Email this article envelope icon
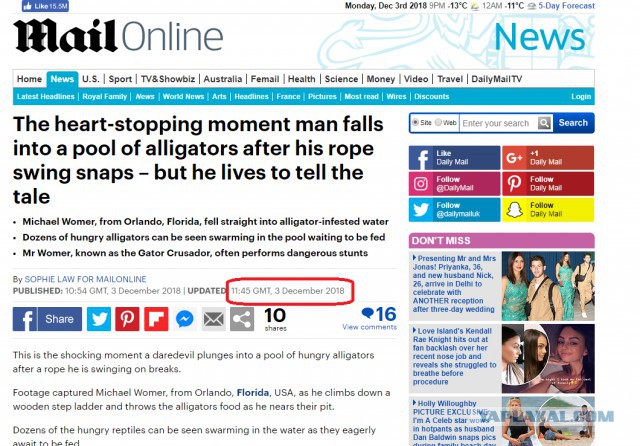640x446 pixels. coord(213,319)
